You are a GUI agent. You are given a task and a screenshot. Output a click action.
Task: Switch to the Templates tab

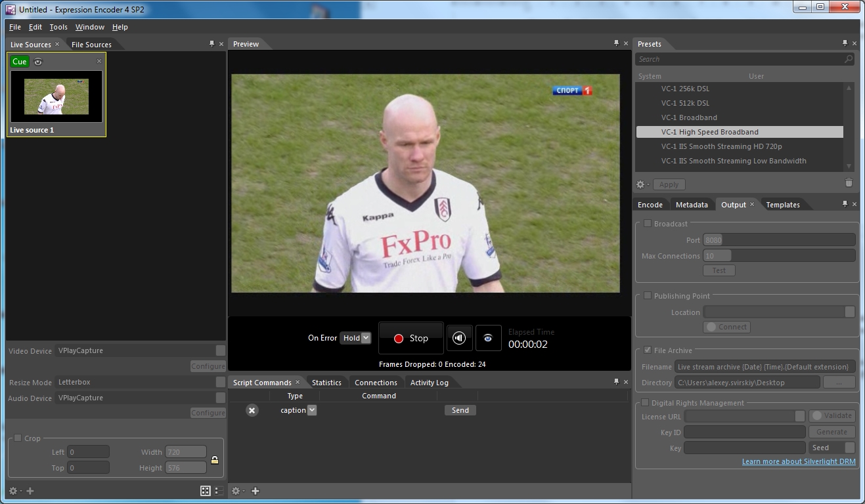pyautogui.click(x=783, y=205)
